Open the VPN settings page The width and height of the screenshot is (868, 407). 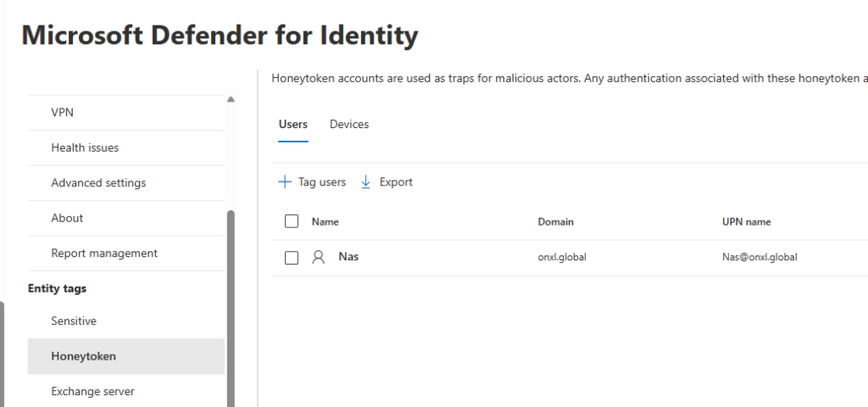point(126,113)
